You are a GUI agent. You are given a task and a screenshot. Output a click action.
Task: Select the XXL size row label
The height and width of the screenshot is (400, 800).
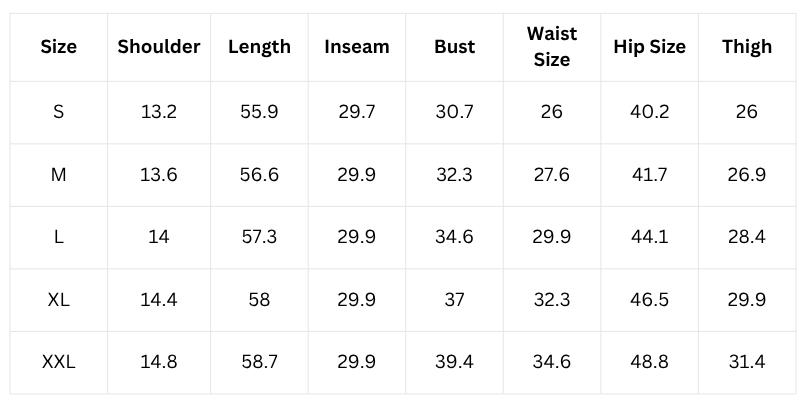tap(58, 362)
